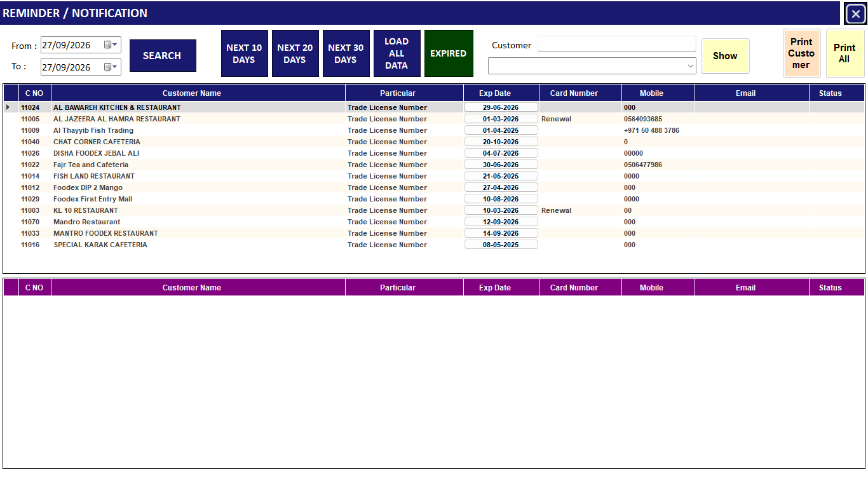Screen dimensions: 868x488
Task: Load reminders for NEXT 10 DAYS
Action: point(244,53)
